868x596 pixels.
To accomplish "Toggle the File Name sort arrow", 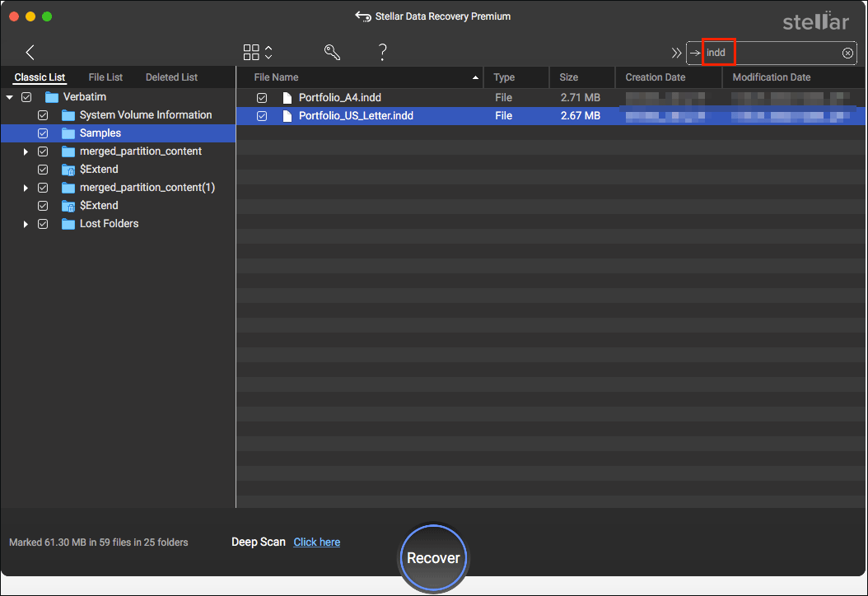I will coord(475,78).
